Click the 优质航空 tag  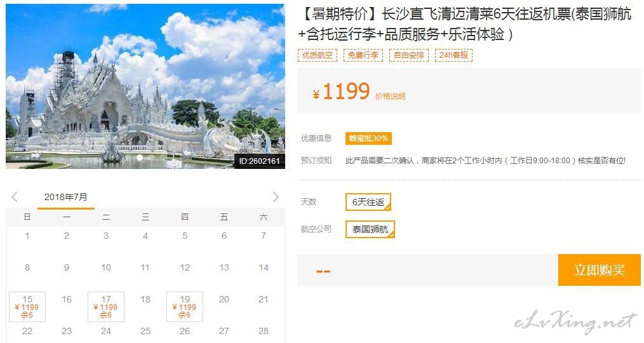pos(318,55)
